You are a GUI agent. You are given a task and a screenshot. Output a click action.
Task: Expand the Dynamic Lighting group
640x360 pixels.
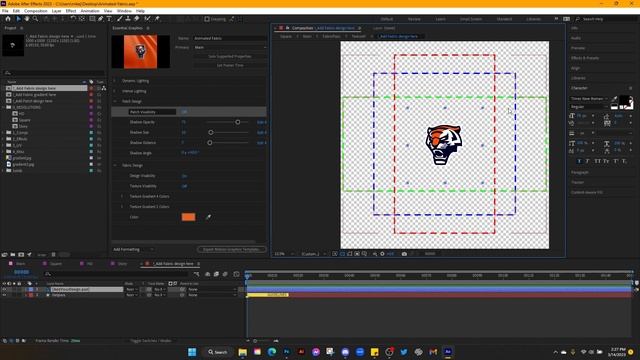coord(115,81)
